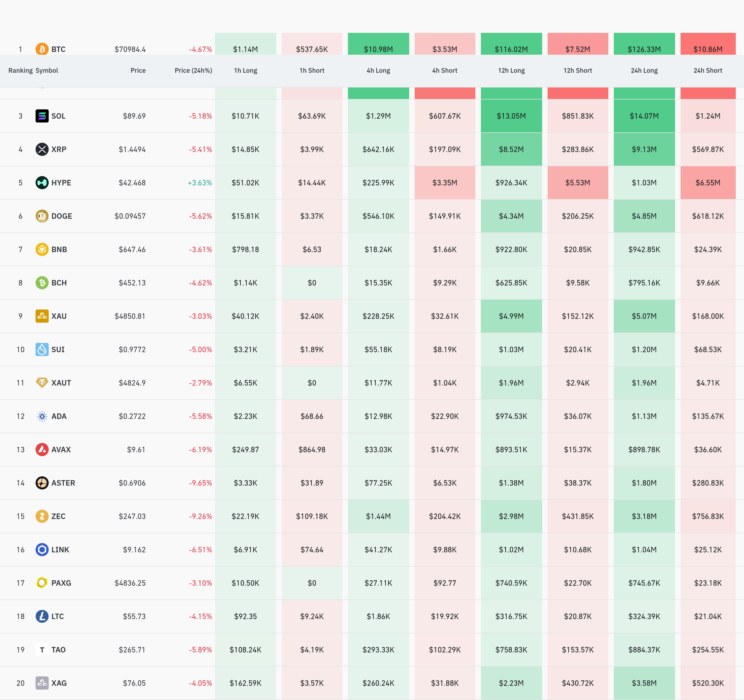Sort by Price (24h%) column header
744x700 pixels.
point(193,70)
